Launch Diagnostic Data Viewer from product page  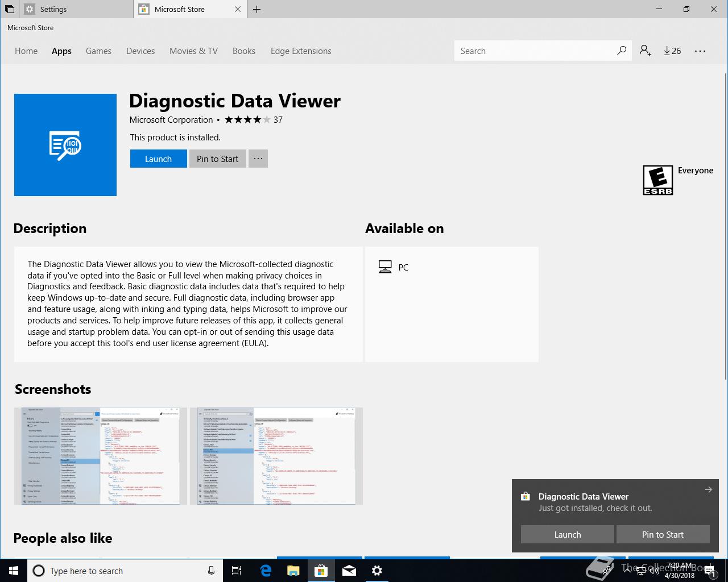158,159
